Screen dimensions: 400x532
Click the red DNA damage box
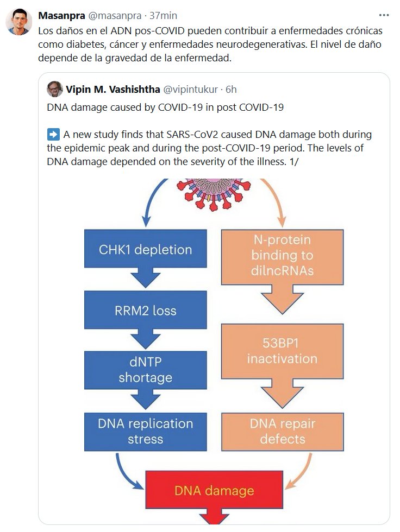214,491
